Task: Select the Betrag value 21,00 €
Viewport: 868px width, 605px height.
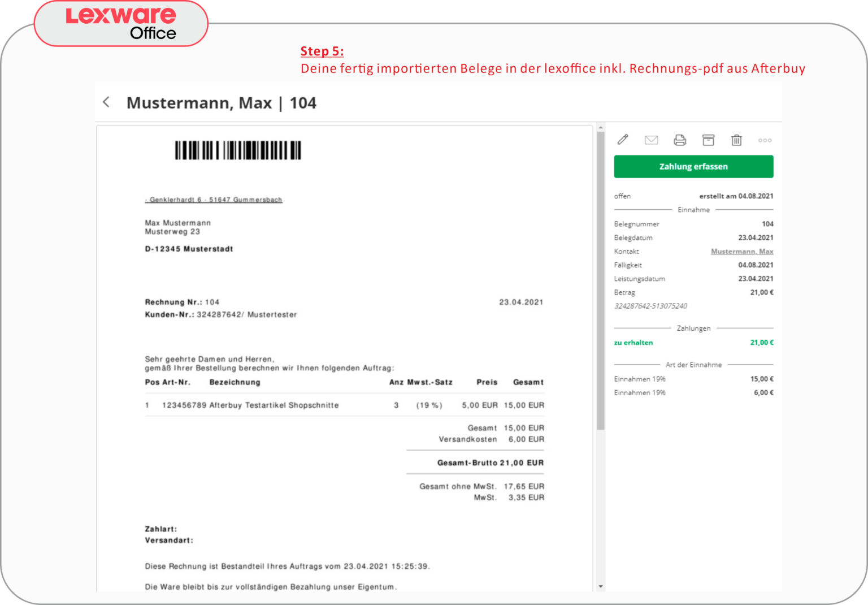Action: point(762,292)
